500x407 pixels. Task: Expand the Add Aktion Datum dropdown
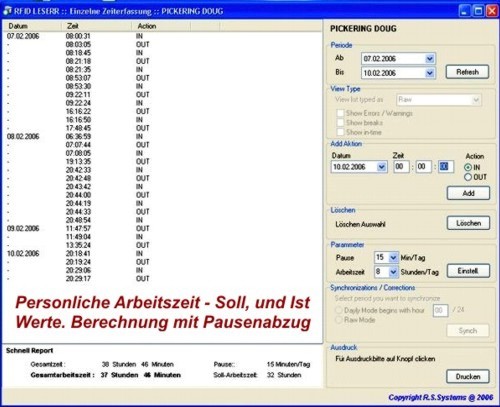pyautogui.click(x=381, y=167)
